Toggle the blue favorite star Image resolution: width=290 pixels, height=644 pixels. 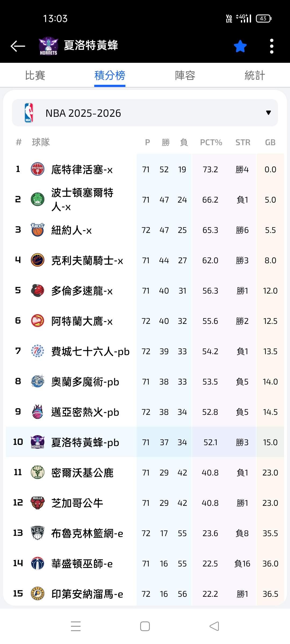tap(240, 46)
